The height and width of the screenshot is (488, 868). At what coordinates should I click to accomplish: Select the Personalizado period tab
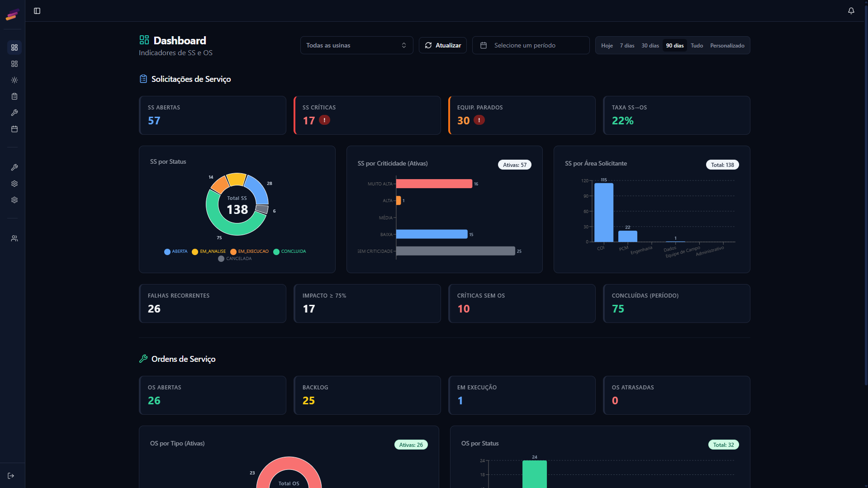[727, 45]
